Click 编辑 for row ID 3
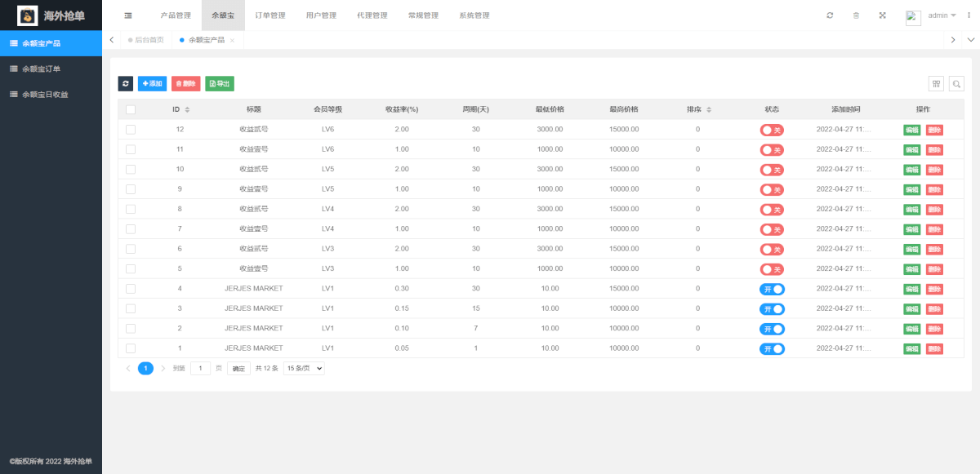980x474 pixels. [x=911, y=309]
